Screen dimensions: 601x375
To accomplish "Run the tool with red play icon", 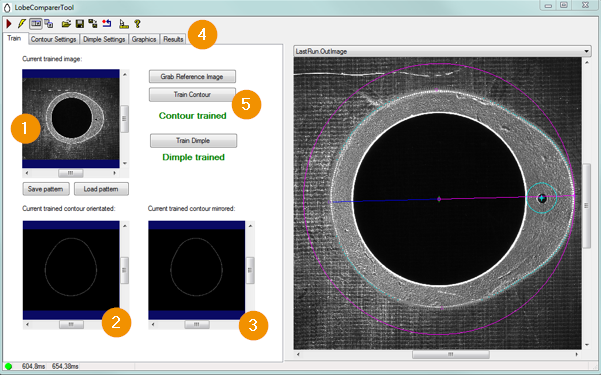I will coord(8,24).
